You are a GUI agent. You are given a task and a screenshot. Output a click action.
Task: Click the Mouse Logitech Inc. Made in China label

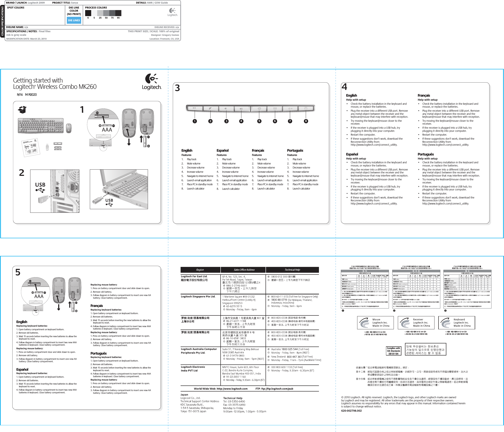375,323
